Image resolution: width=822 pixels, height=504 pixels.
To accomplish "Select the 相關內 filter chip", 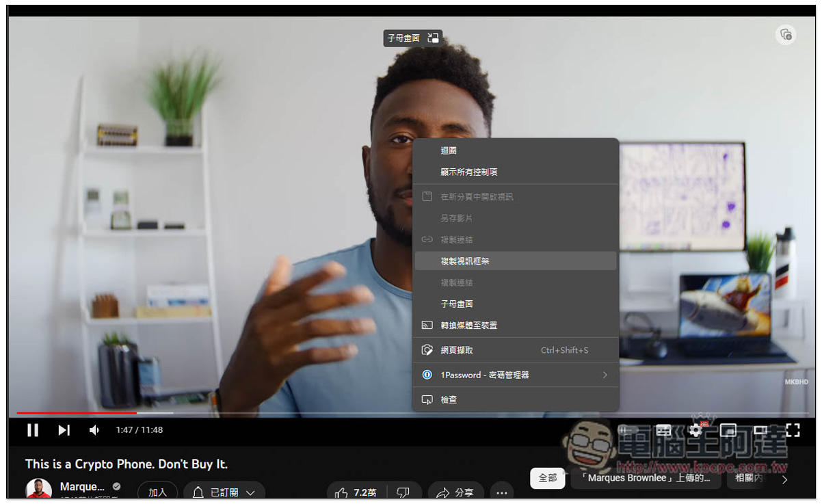I will click(x=747, y=478).
